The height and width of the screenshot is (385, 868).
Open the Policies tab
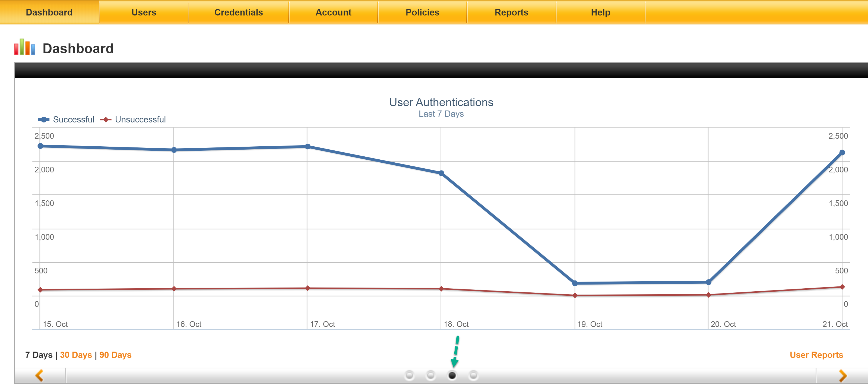pos(422,12)
